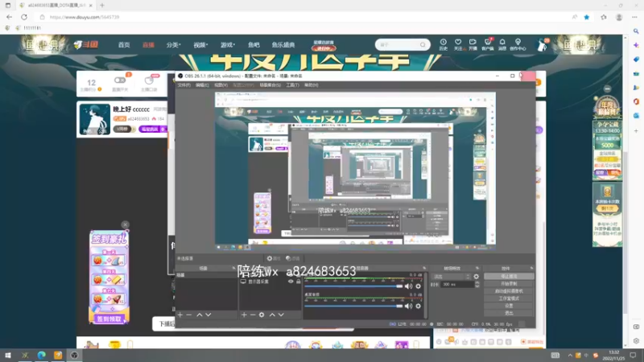This screenshot has height=362, width=644.
Task: Expand Douyu 视频 dropdown menu
Action: 200,45
